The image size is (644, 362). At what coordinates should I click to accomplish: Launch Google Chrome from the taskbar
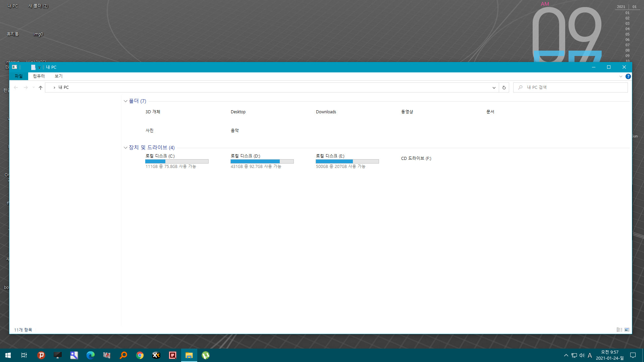coord(140,355)
